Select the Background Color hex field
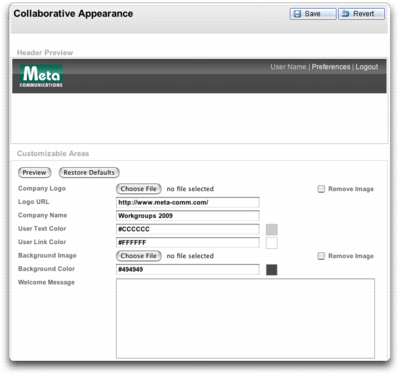This screenshot has height=375, width=401. 188,269
